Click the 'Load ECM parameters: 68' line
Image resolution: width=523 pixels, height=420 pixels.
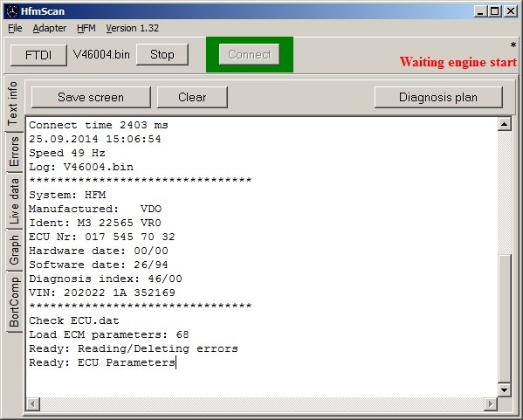(109, 335)
